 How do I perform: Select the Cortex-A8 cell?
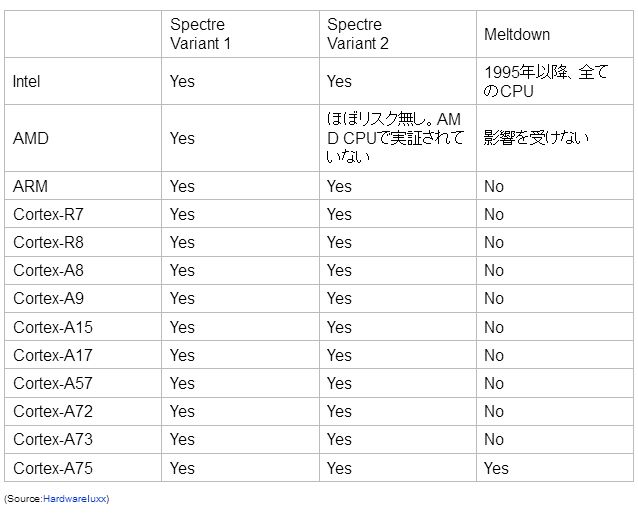click(x=48, y=270)
